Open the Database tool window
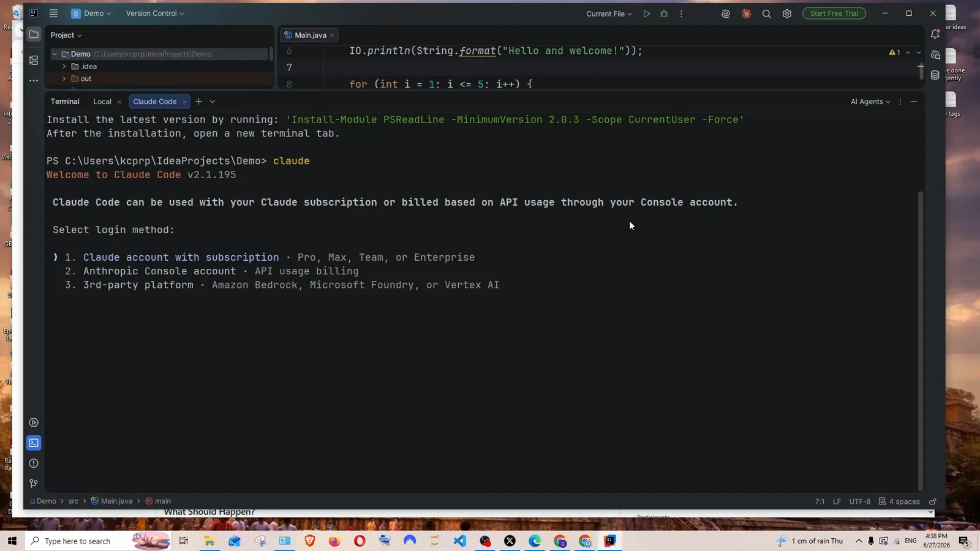Viewport: 980px width, 551px height. (x=935, y=75)
